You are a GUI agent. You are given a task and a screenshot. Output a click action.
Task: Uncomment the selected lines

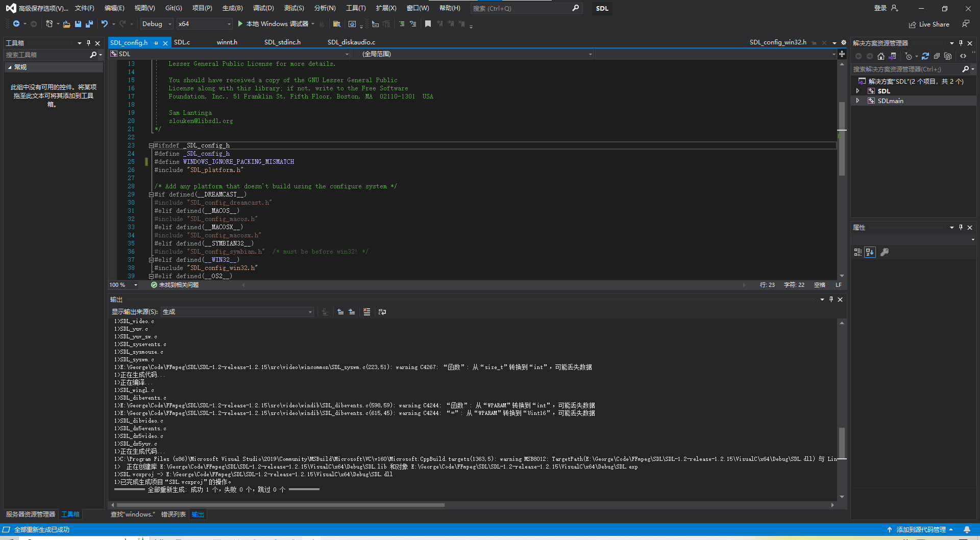413,24
